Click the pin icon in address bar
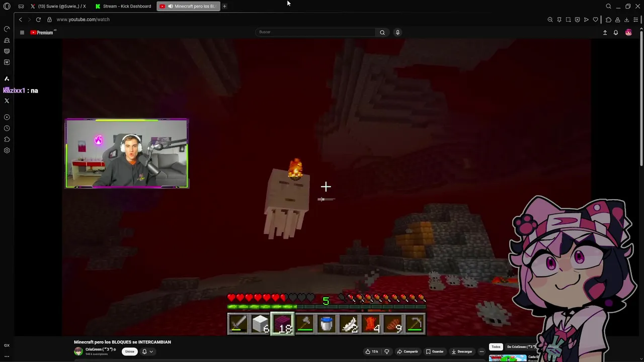 click(559, 20)
